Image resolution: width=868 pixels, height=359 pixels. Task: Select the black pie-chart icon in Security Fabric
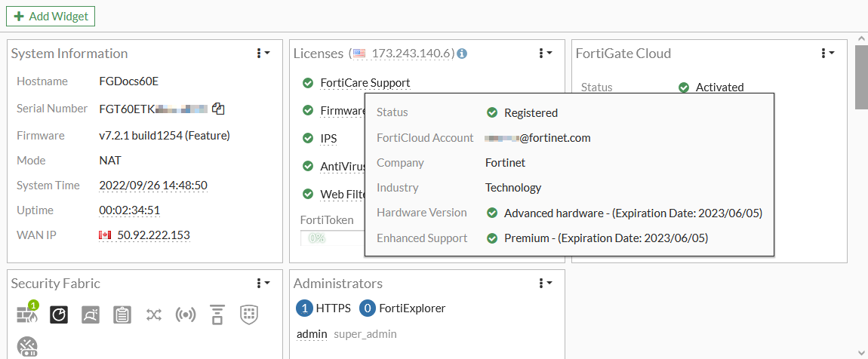click(x=59, y=315)
